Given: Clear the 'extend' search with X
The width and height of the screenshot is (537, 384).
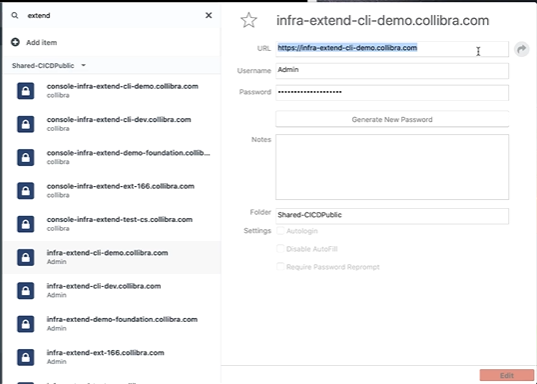Looking at the screenshot, I should coord(209,15).
